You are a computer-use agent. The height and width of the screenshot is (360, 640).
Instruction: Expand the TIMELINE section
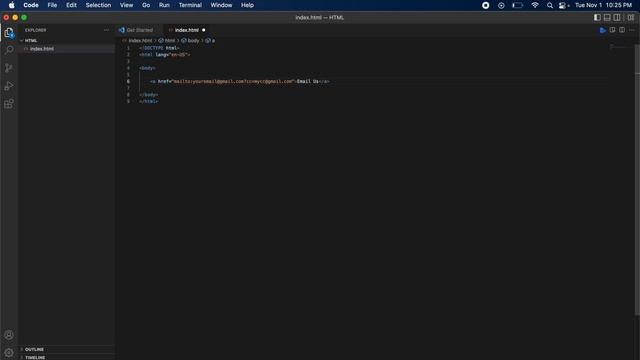pos(67,357)
